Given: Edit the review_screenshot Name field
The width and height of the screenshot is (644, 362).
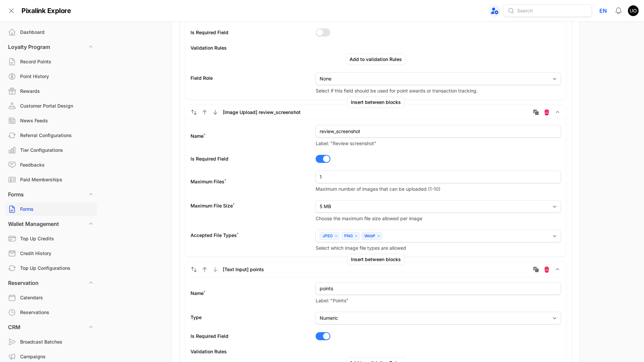Looking at the screenshot, I should pyautogui.click(x=438, y=131).
